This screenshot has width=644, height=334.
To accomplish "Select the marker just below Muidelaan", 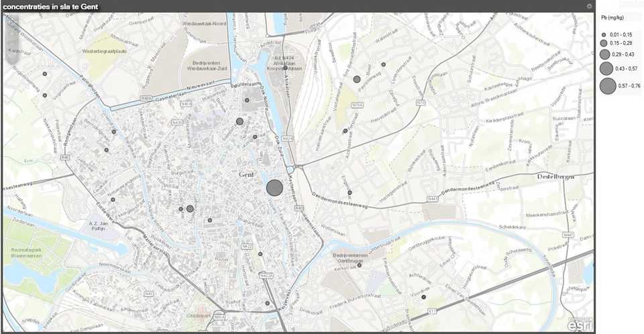I will [x=247, y=100].
